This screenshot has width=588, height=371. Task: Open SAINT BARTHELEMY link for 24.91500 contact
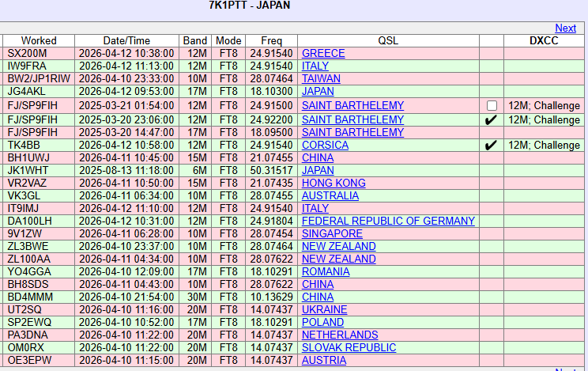[352, 105]
